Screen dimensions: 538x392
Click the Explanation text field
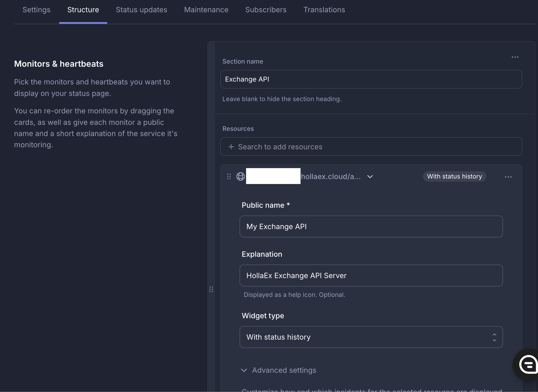click(371, 275)
